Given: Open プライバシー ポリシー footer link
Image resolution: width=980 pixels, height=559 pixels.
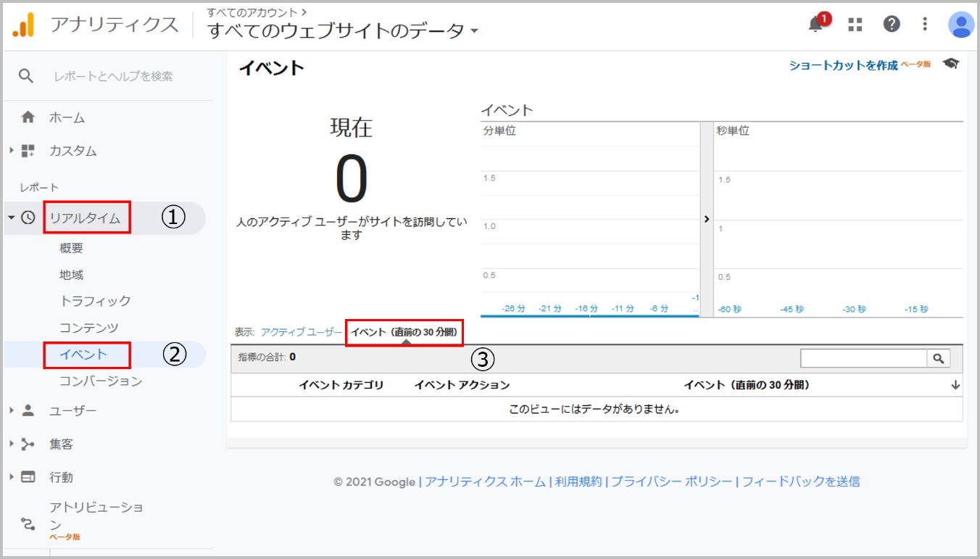Looking at the screenshot, I should coord(672,481).
